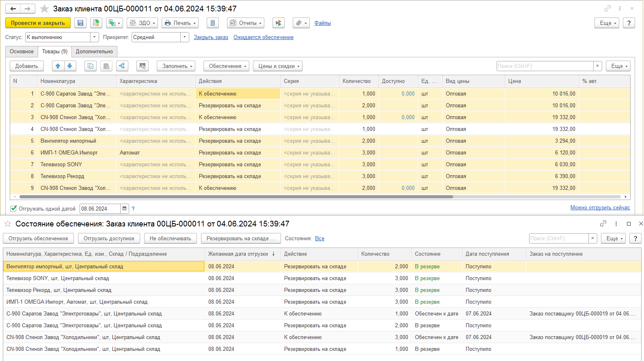Click Отгрузить обеспеченное button

39,238
